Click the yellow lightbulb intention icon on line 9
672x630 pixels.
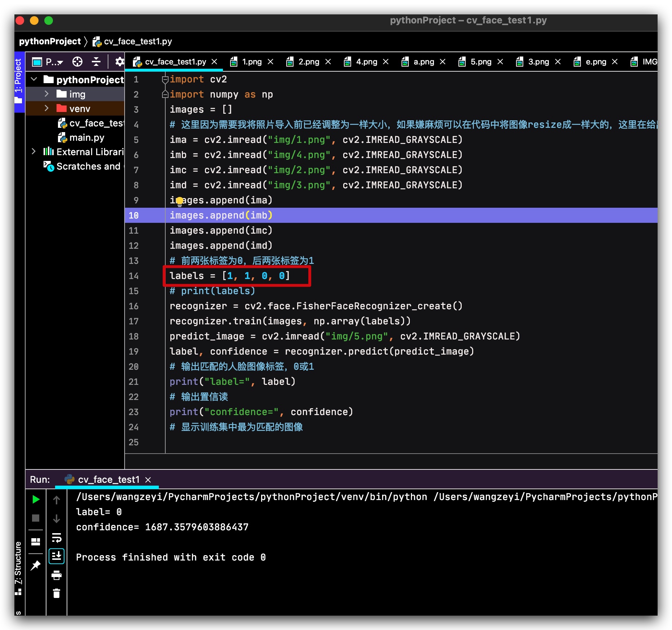click(180, 202)
